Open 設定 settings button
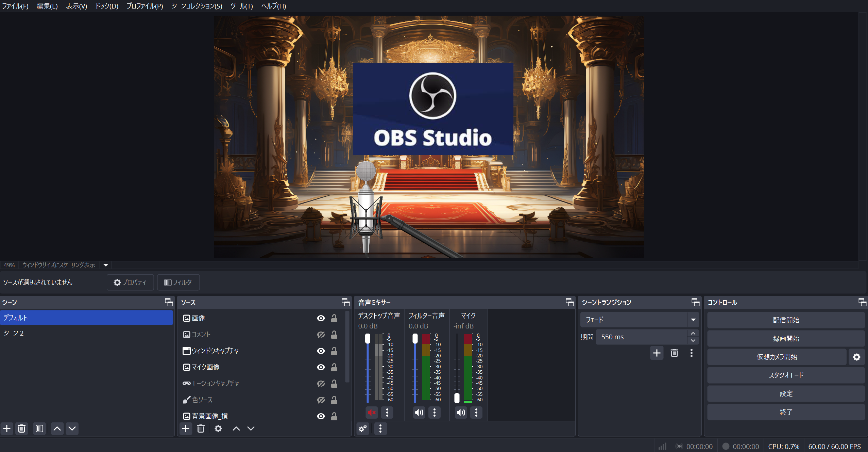Viewport: 868px width, 452px height. 786,394
